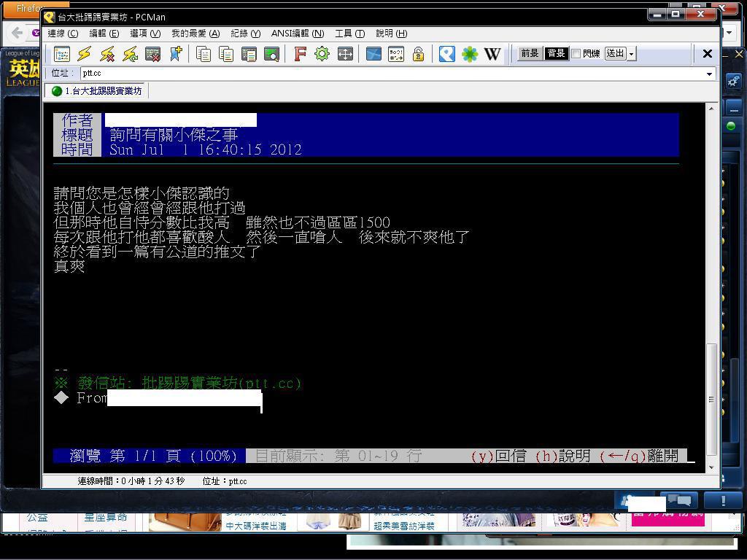
Task: Click the ANSI copy toolbar icon
Action: (226, 54)
